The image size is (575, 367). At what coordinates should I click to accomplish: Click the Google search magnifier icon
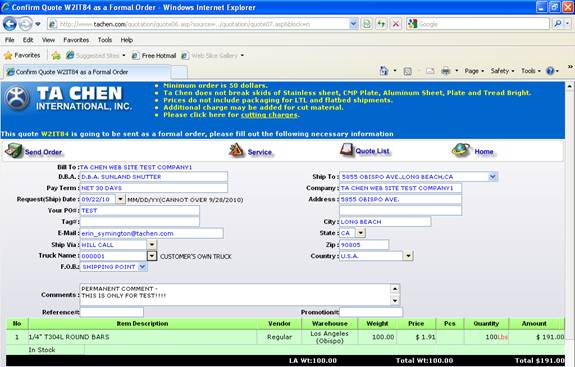click(558, 24)
